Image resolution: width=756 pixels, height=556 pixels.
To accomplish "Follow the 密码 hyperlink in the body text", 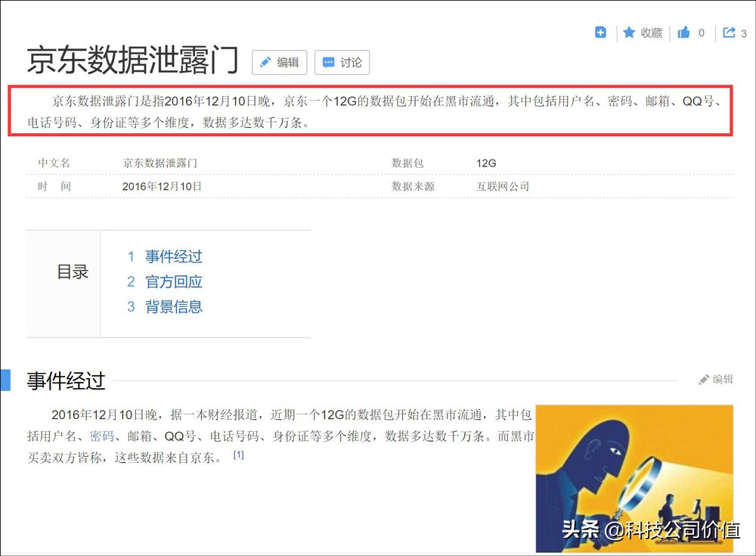I will pyautogui.click(x=101, y=436).
